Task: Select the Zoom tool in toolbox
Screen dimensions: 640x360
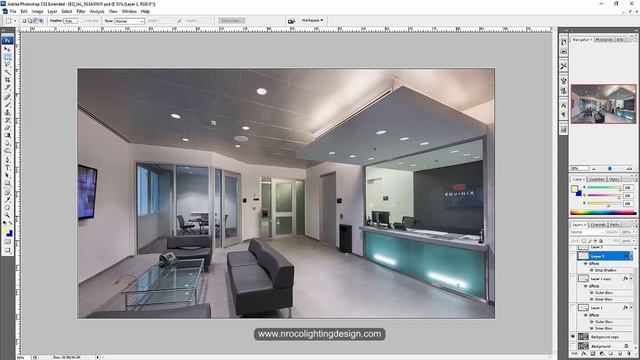Action: tap(7, 215)
